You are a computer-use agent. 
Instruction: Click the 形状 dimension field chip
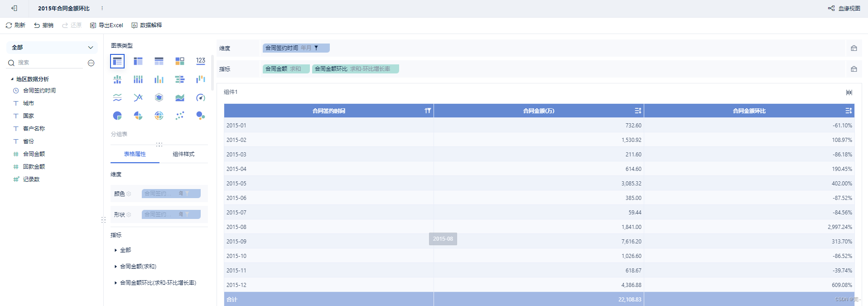pyautogui.click(x=171, y=214)
